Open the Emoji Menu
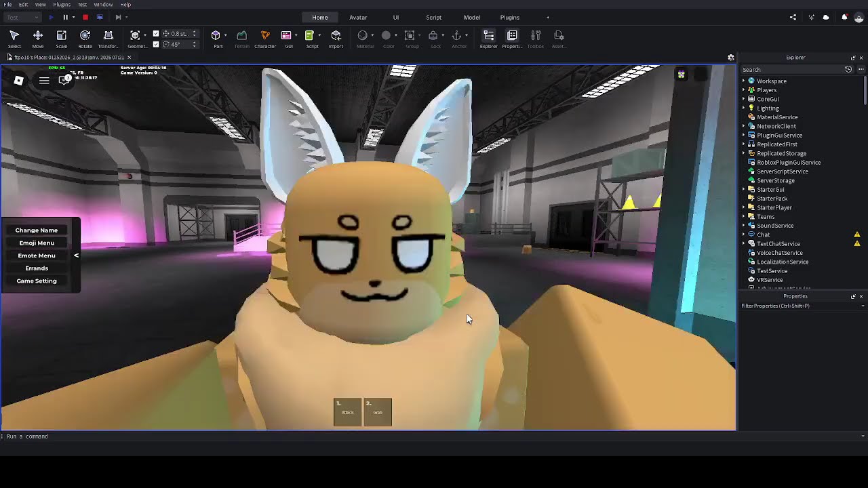 pos(37,243)
